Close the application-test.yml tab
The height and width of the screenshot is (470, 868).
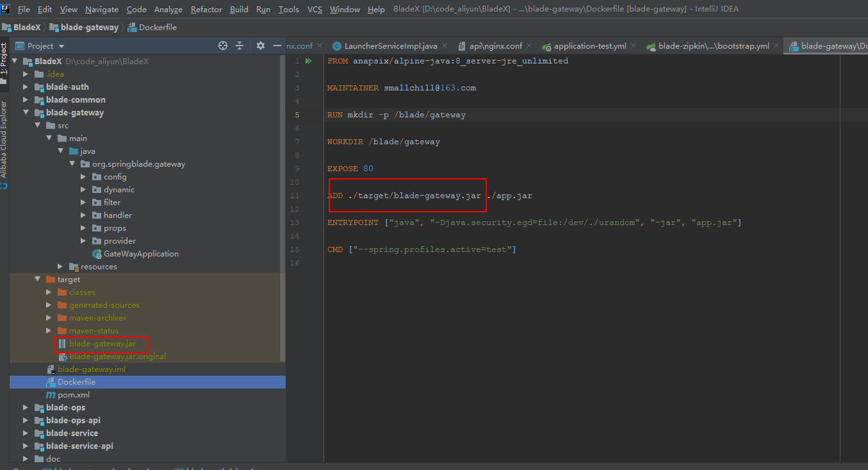coord(634,46)
